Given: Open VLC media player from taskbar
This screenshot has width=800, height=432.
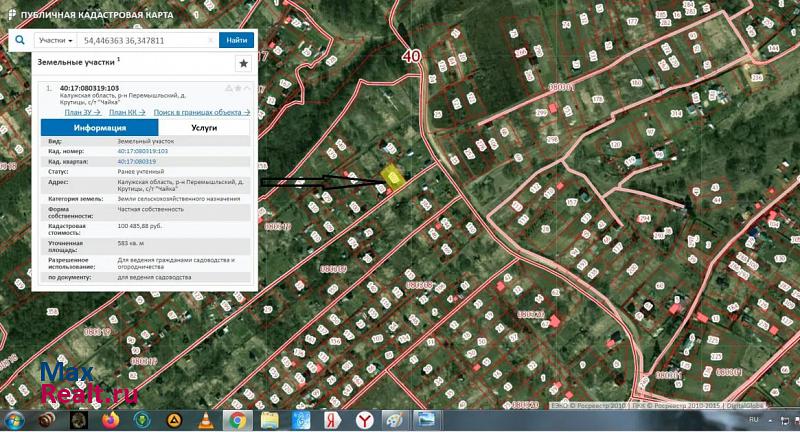Looking at the screenshot, I should click(206, 420).
